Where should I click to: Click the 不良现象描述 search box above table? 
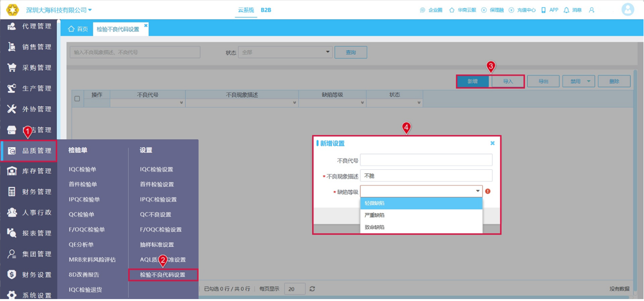(x=135, y=52)
